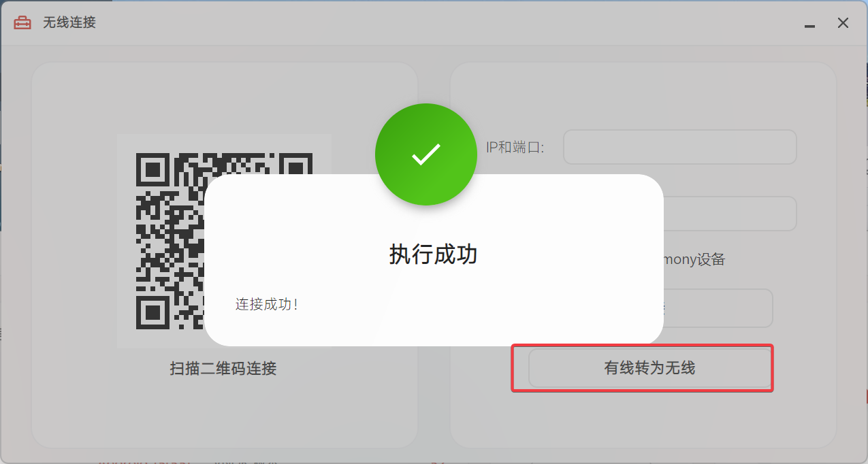The width and height of the screenshot is (868, 464).
Task: Click the 无线连接 window title
Action: coord(69,22)
